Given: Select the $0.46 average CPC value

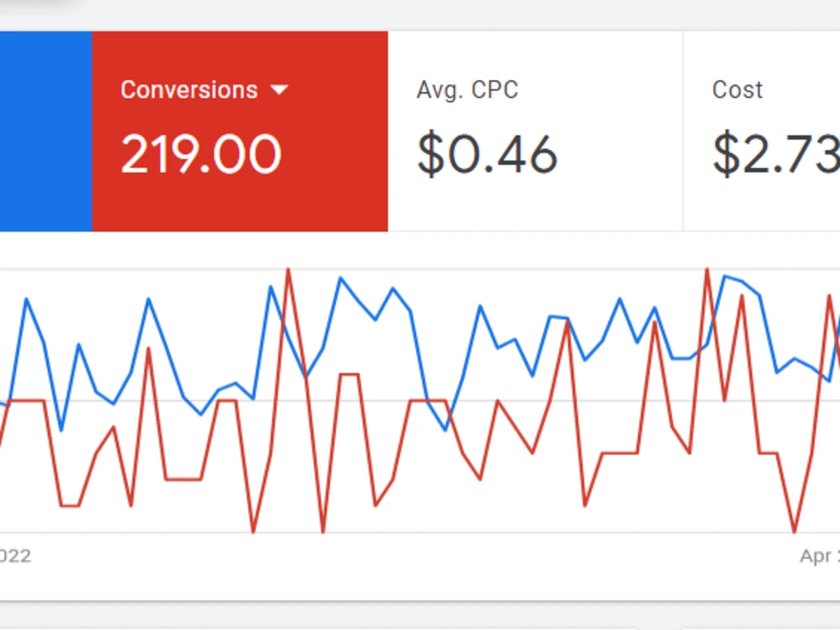Looking at the screenshot, I should (487, 155).
